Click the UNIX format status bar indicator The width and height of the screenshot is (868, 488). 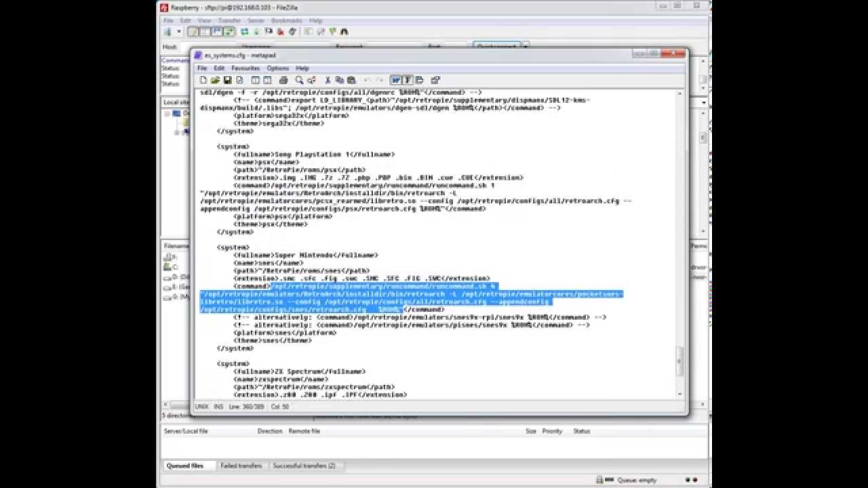202,407
